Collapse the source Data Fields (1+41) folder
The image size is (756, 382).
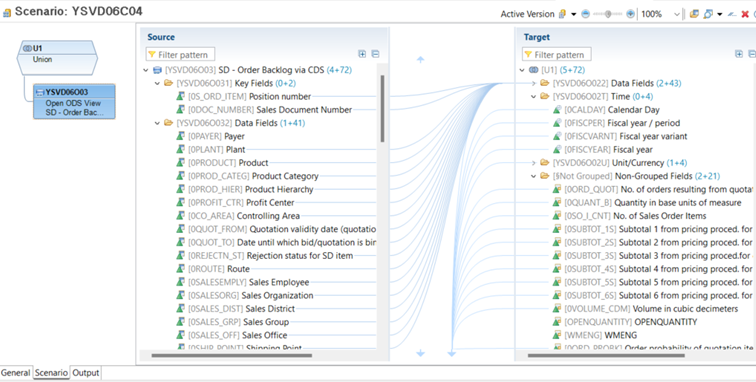coord(157,123)
